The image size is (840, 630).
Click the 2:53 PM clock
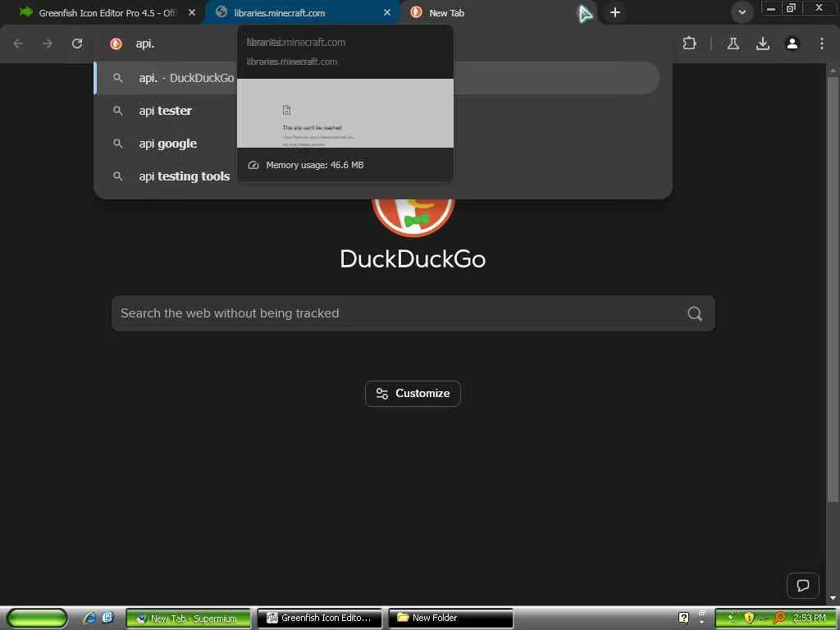tap(810, 619)
